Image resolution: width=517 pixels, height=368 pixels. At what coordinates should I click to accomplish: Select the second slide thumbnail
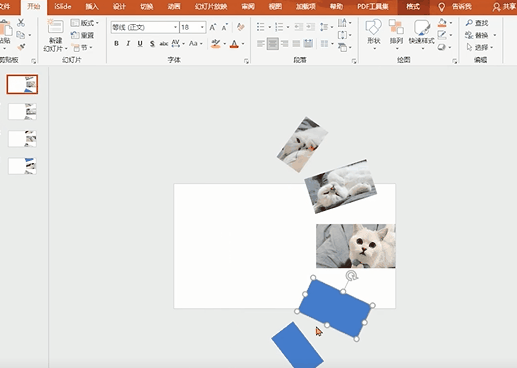[x=22, y=111]
